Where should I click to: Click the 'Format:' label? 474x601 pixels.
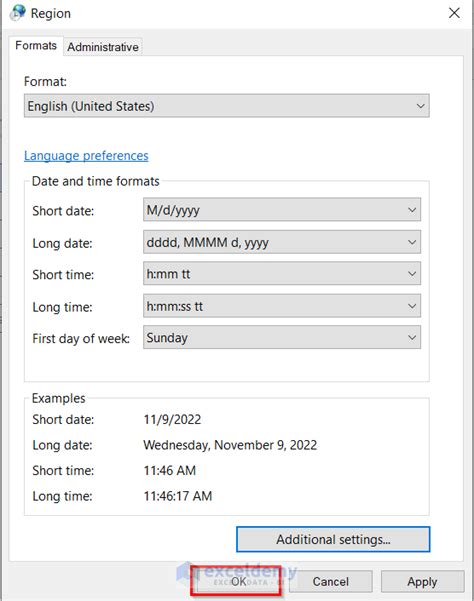coord(45,81)
